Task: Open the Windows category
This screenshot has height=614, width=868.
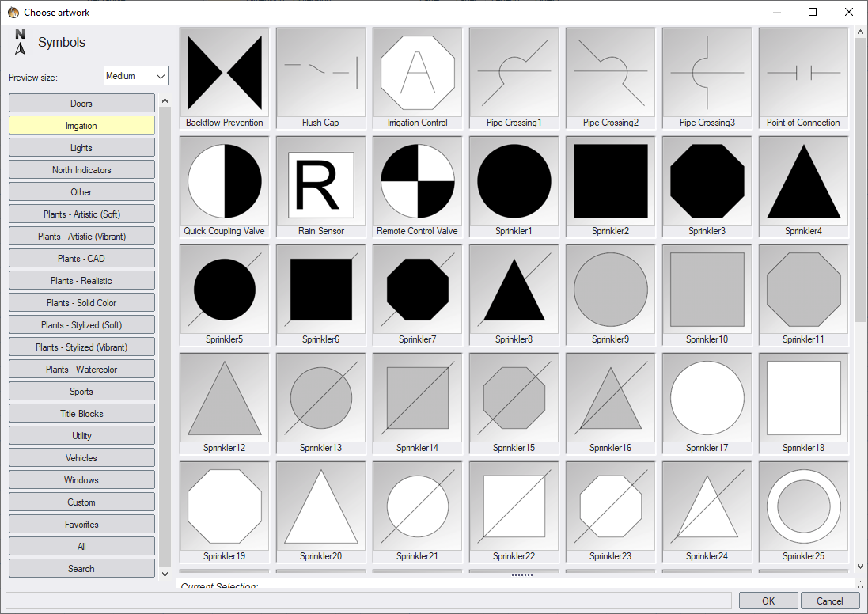Action: tap(81, 480)
